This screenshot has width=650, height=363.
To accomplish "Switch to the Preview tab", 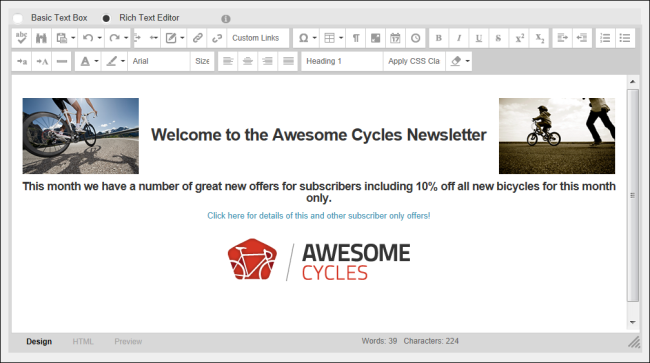I will click(128, 341).
